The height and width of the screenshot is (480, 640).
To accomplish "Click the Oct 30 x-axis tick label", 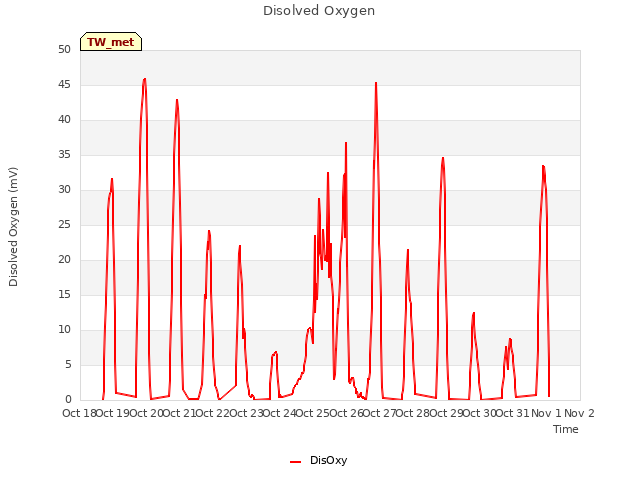I will (480, 413).
